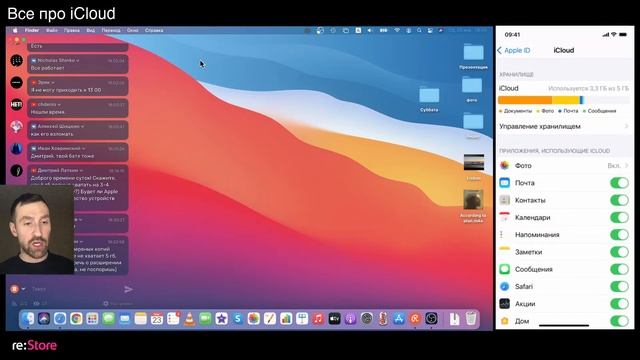Expand Nicholas Shenko sender chevron
640x360 pixels.
(78, 60)
